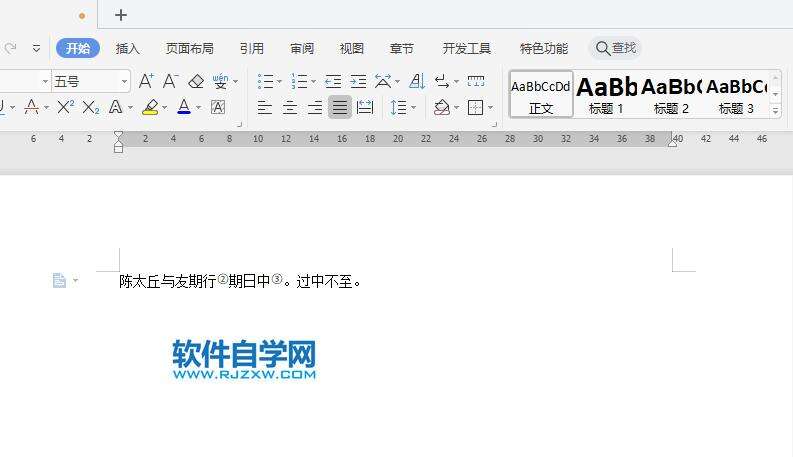Increase paragraph indent
Viewport: 793px width, 457px height.
point(358,81)
